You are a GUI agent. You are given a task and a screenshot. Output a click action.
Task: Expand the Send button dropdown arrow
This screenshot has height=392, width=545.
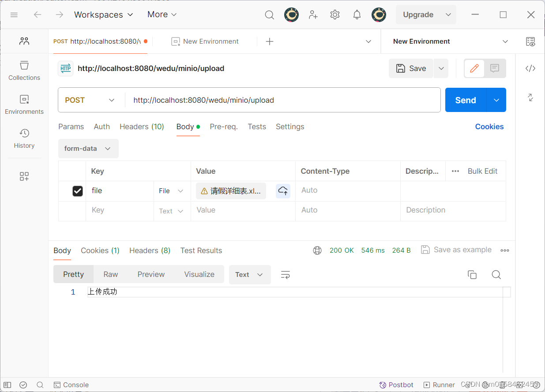click(x=496, y=100)
